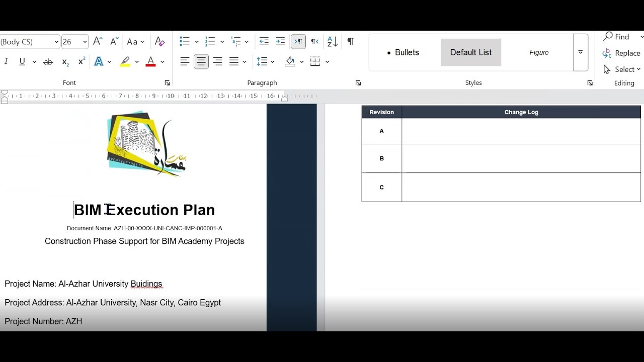Expand the Styles gallery
Screen dimensions: 644x362
click(x=581, y=52)
